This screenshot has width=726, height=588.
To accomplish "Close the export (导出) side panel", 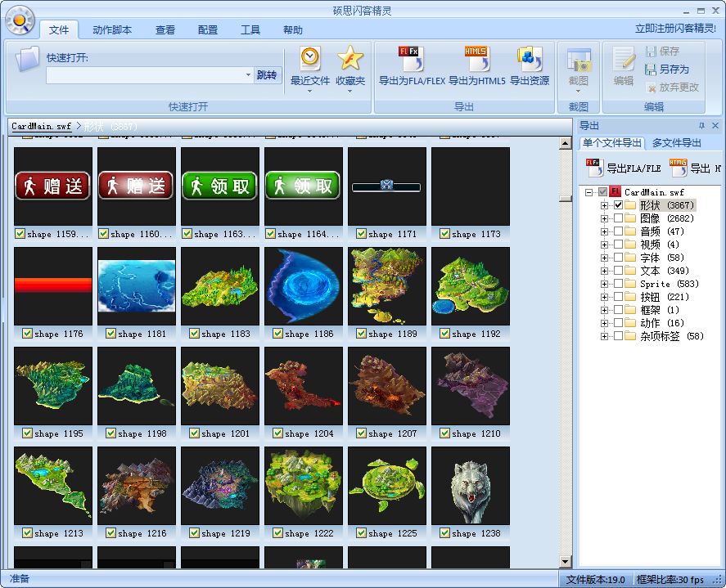I will [x=715, y=125].
